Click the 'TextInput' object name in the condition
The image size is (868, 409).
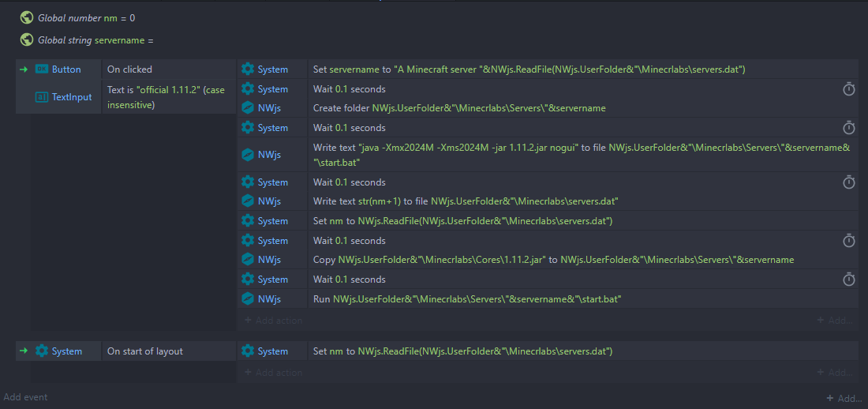pos(72,97)
